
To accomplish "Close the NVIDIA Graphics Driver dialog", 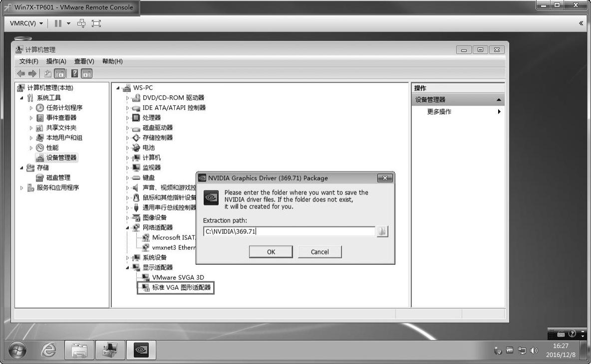I will (385, 178).
